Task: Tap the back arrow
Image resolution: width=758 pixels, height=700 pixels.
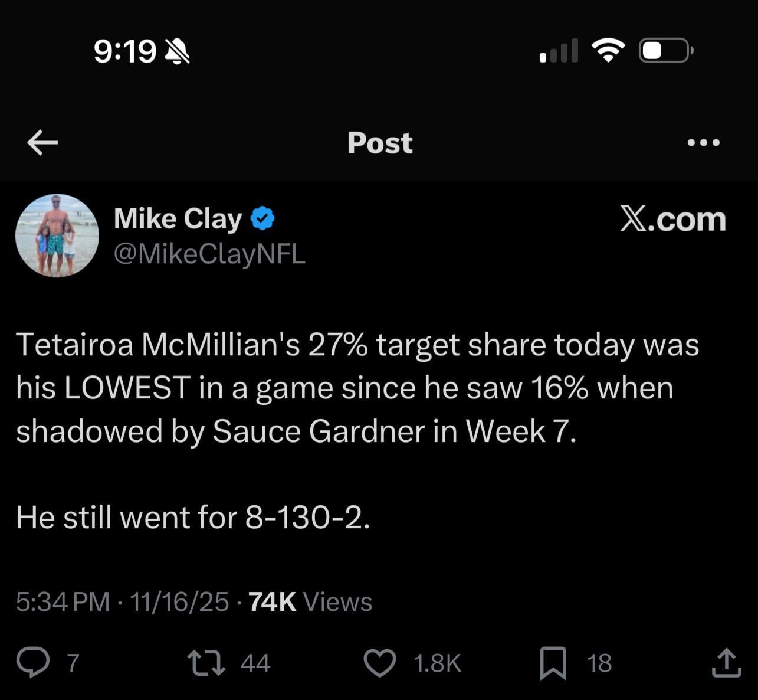Action: (x=42, y=143)
